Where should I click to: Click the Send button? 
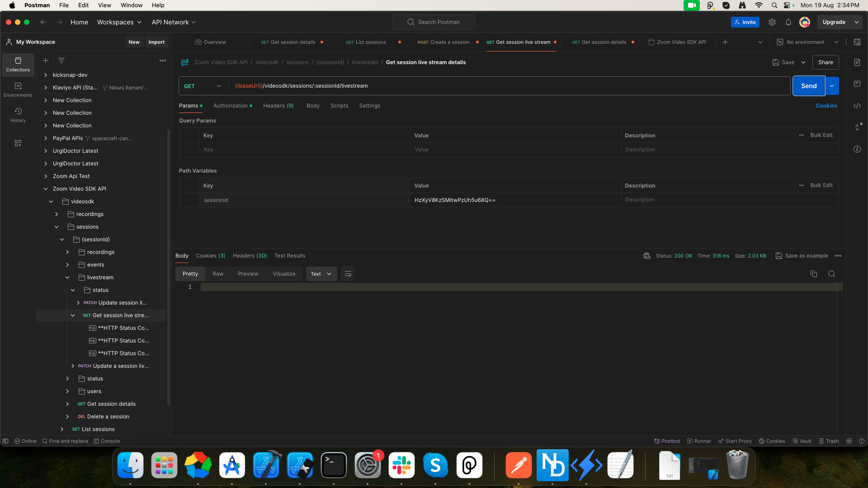coord(808,86)
